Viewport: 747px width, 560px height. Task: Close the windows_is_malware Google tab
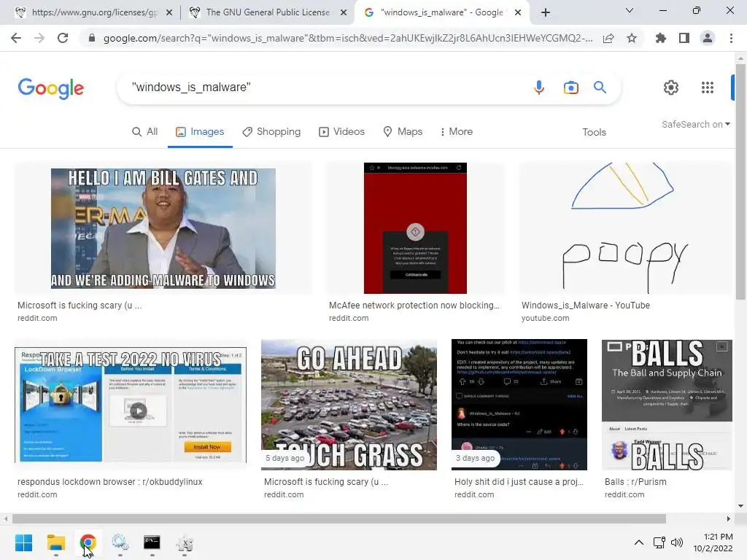[519, 13]
